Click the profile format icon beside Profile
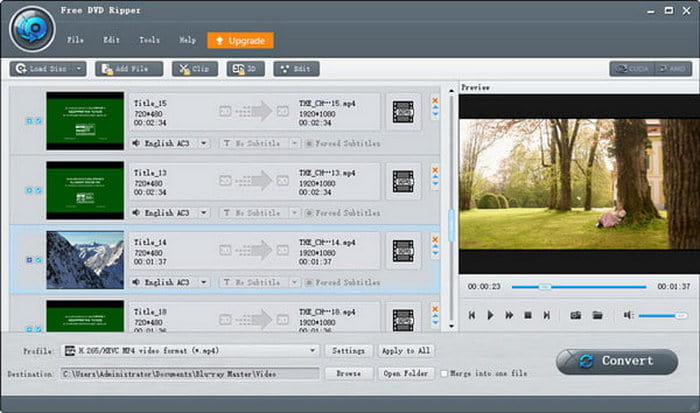 pyautogui.click(x=70, y=350)
